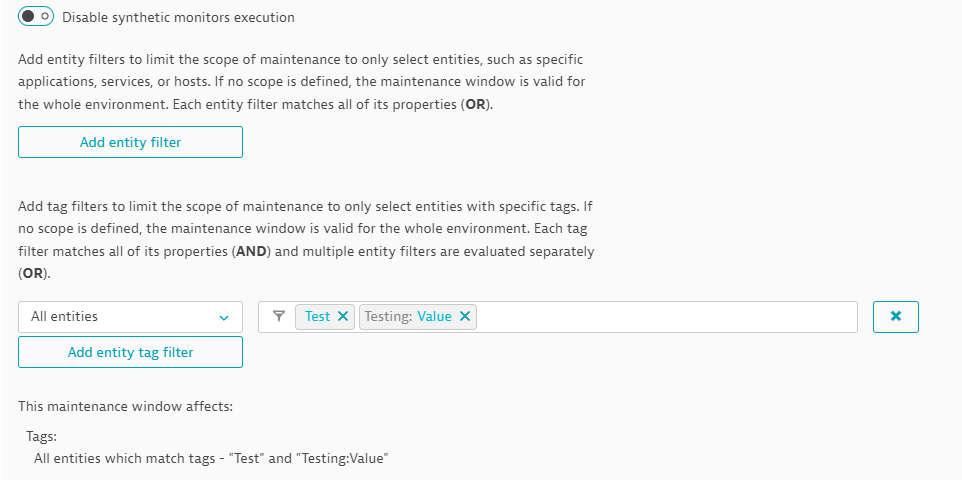Click the "Testing:" key label in the tag

[x=389, y=317]
